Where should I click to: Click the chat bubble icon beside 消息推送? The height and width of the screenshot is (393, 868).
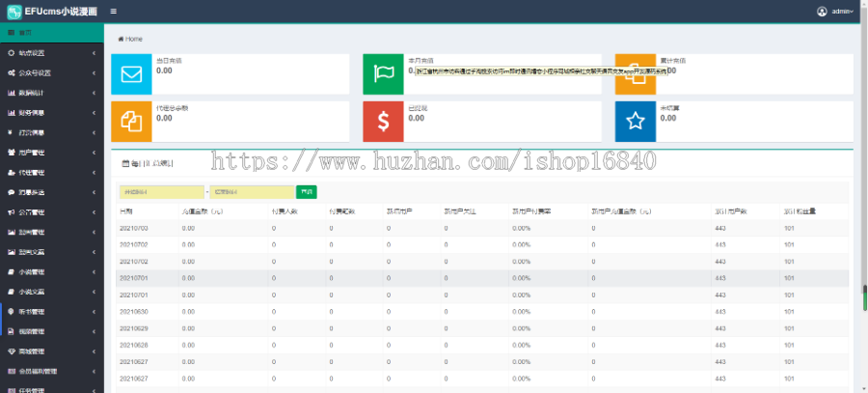pyautogui.click(x=11, y=192)
